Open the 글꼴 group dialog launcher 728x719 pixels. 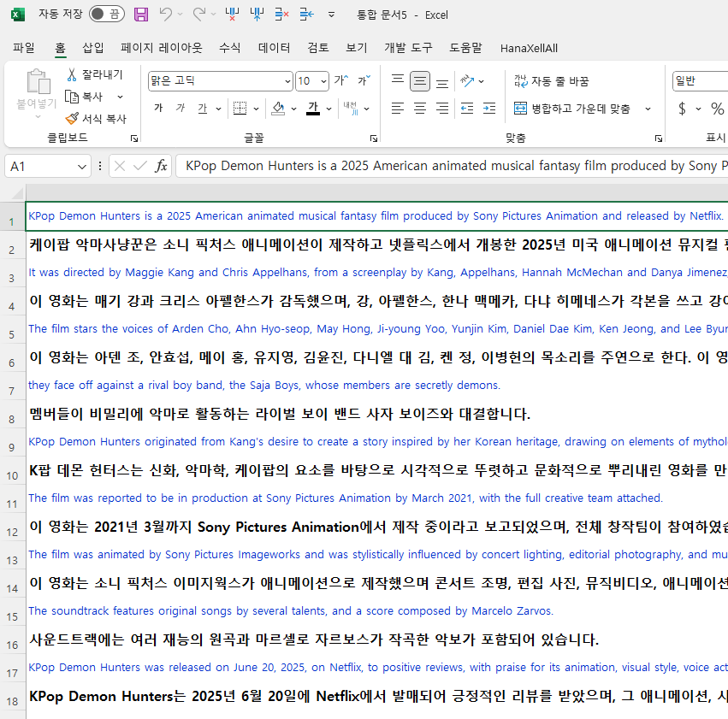(374, 138)
